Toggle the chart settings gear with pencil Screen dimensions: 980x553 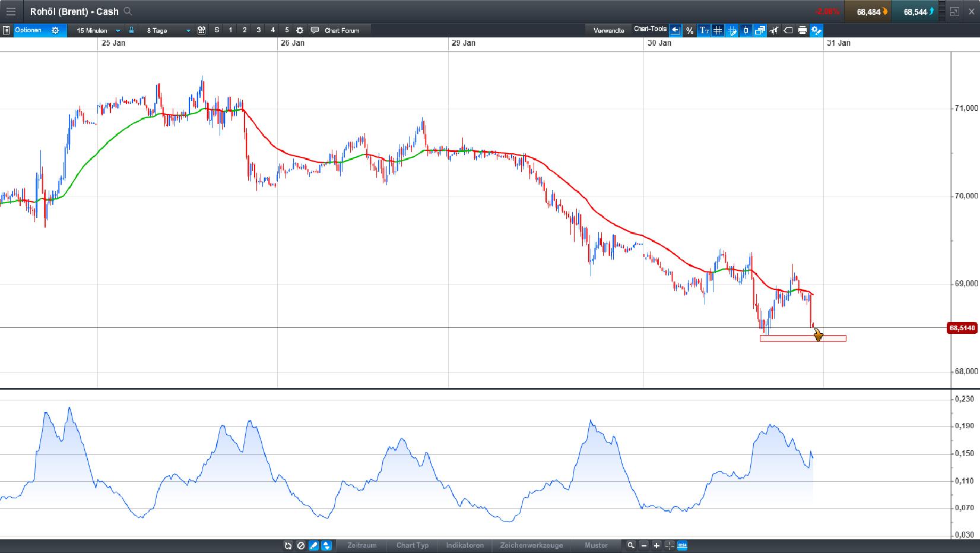[x=817, y=30]
